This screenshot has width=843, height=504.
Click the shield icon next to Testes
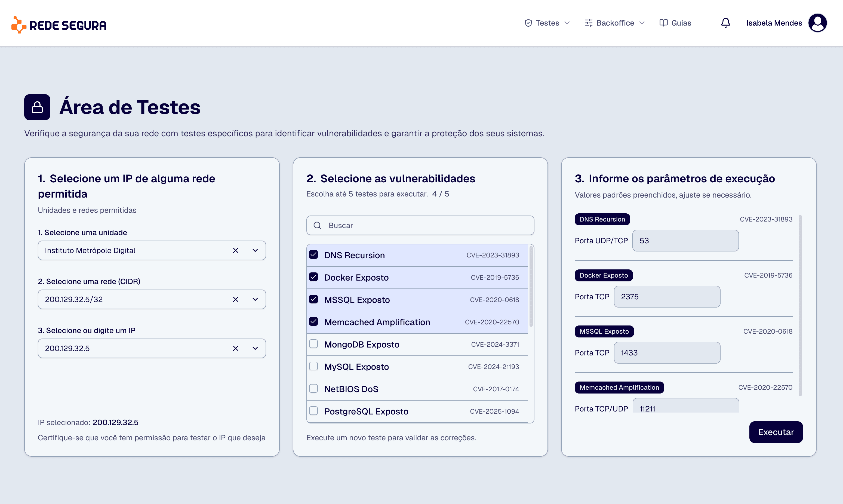click(x=528, y=23)
